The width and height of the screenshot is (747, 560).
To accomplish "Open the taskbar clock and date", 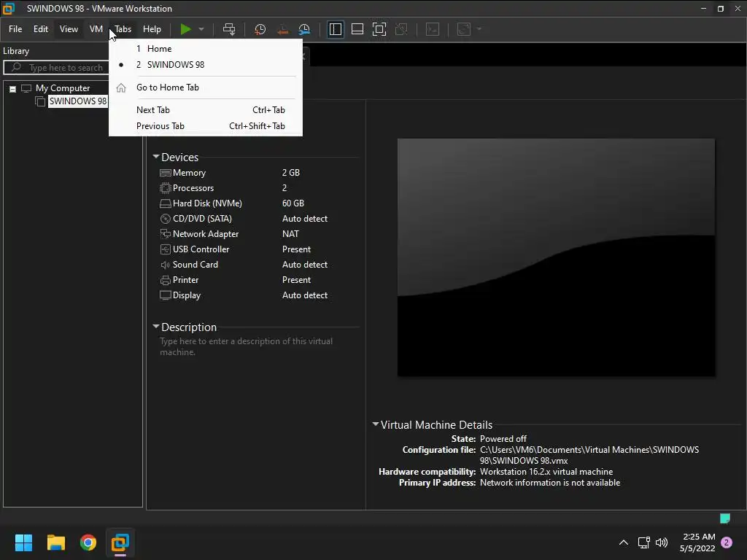I will tap(697, 542).
